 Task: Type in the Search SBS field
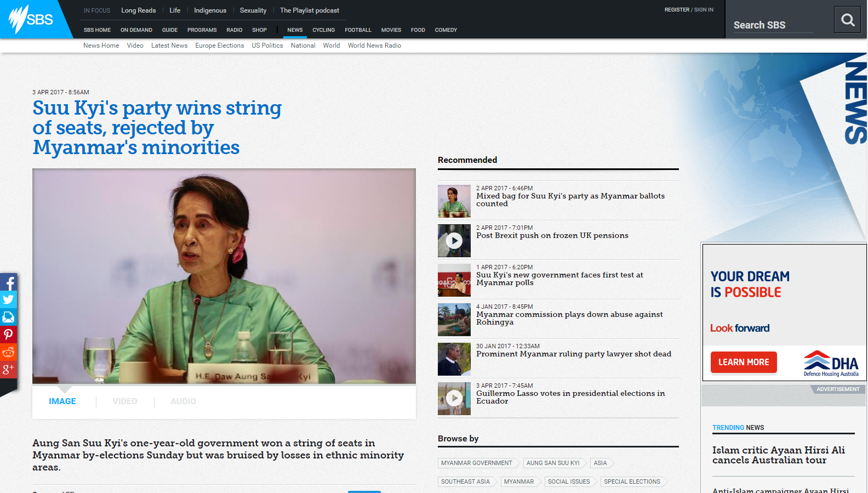pos(773,25)
